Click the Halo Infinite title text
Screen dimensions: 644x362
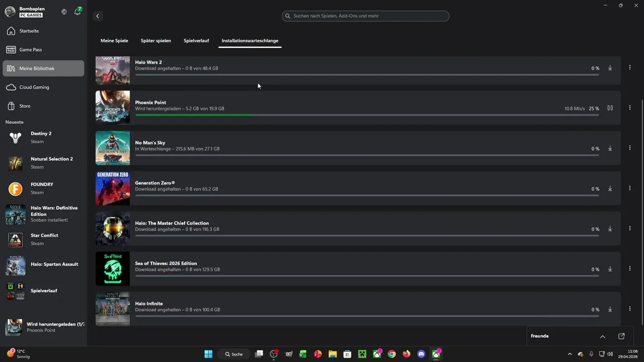pos(149,304)
